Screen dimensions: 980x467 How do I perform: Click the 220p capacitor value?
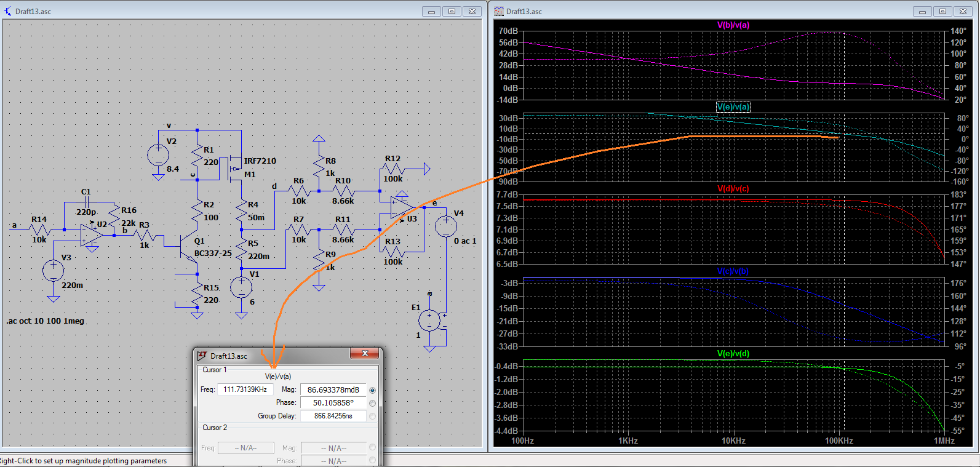86,212
